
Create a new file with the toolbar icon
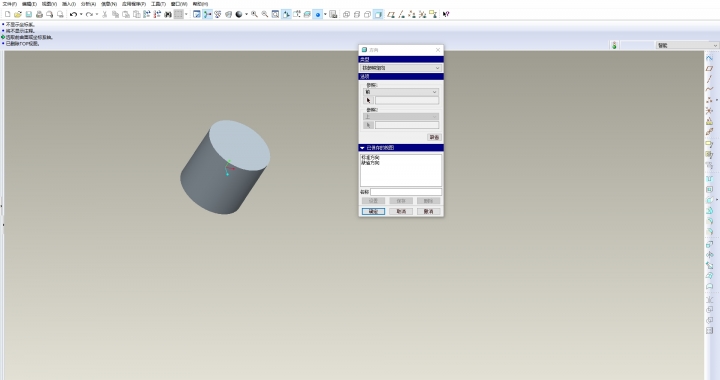click(7, 14)
